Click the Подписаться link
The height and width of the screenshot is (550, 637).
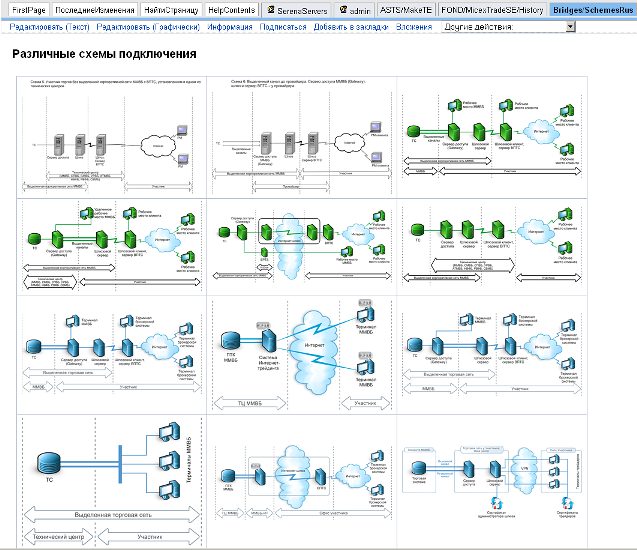[283, 27]
